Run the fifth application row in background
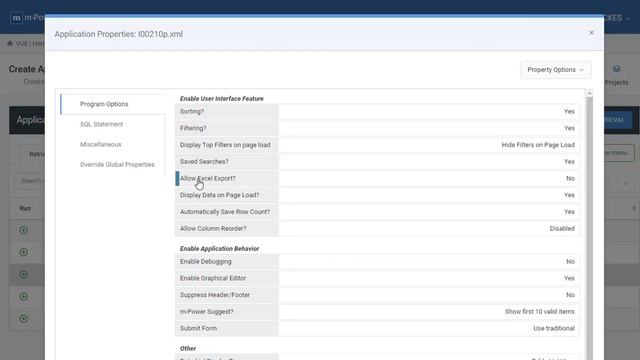This screenshot has height=360, width=640. click(x=24, y=318)
